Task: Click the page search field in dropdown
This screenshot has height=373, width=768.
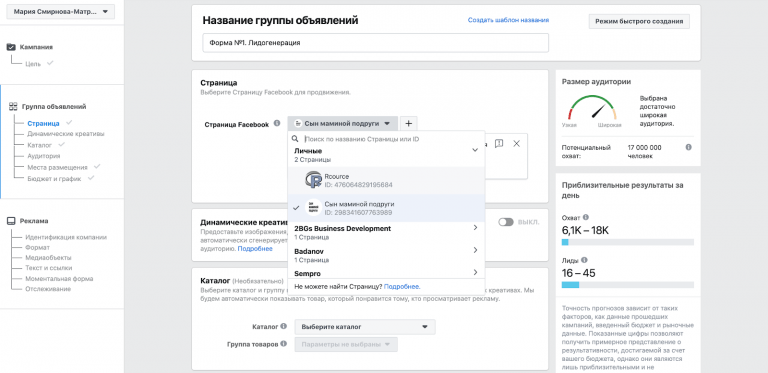Action: coord(386,139)
